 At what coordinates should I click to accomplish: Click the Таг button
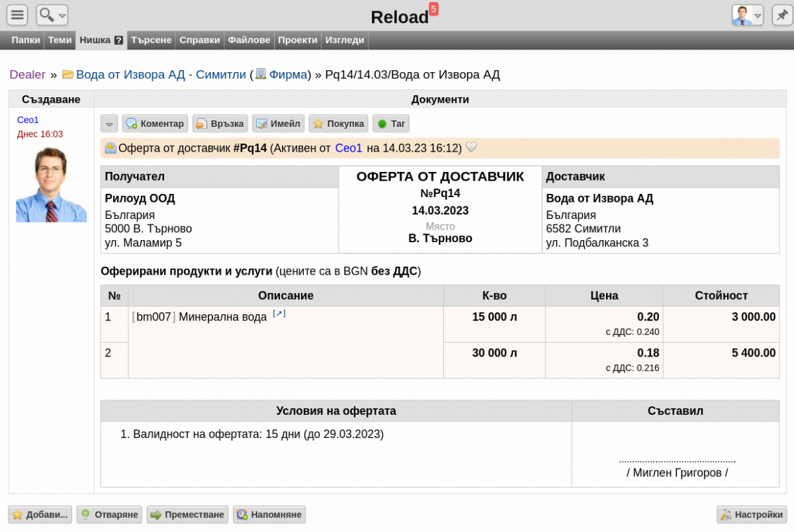pyautogui.click(x=391, y=124)
